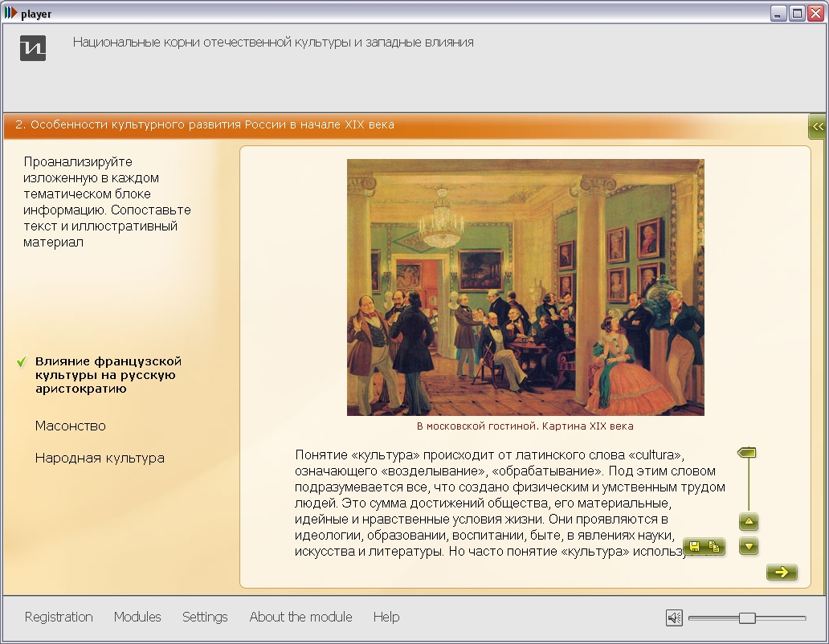Open About the module
The width and height of the screenshot is (829, 644).
pyautogui.click(x=300, y=617)
